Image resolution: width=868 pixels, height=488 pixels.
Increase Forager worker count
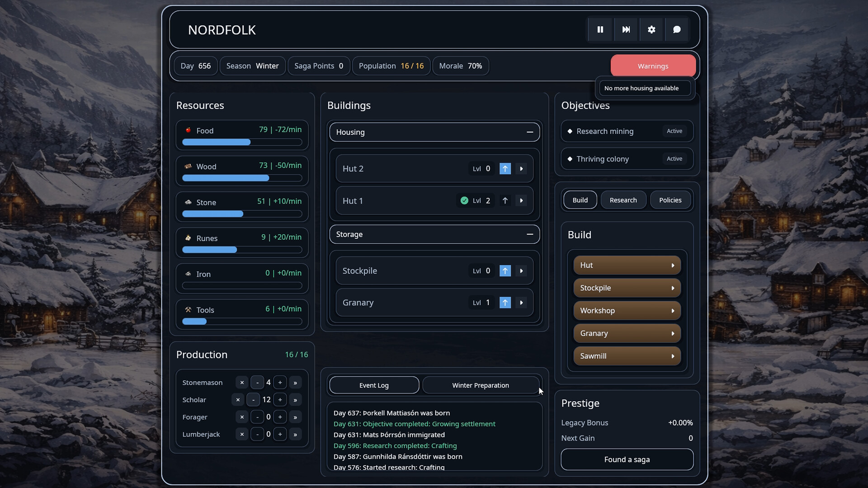(280, 417)
